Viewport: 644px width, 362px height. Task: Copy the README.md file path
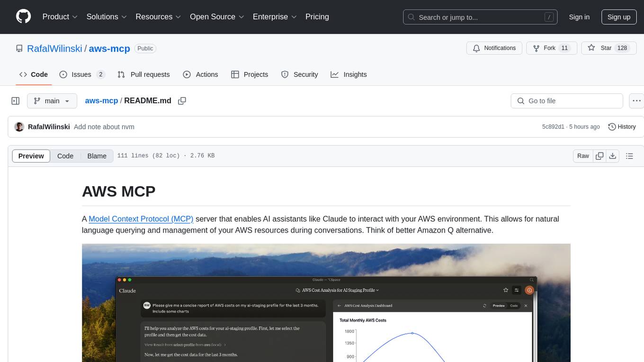click(182, 101)
